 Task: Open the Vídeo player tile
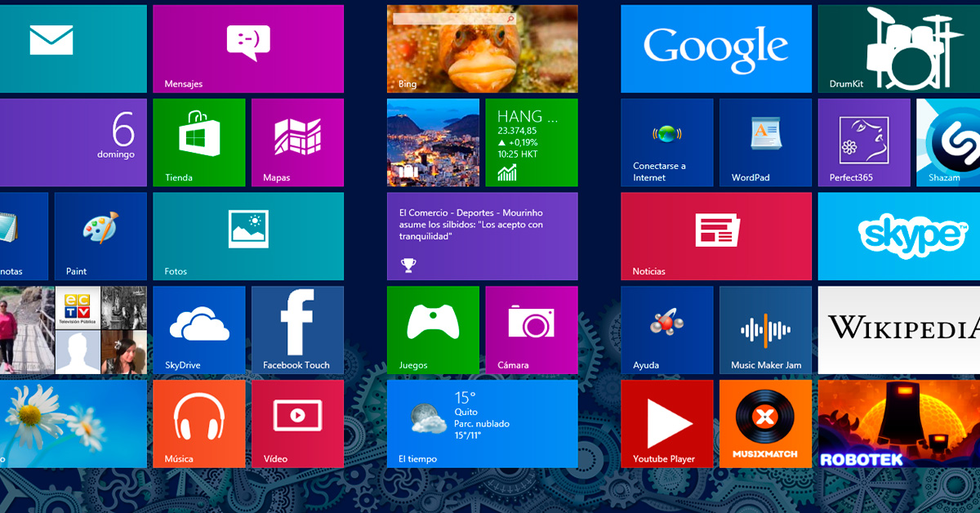click(297, 423)
